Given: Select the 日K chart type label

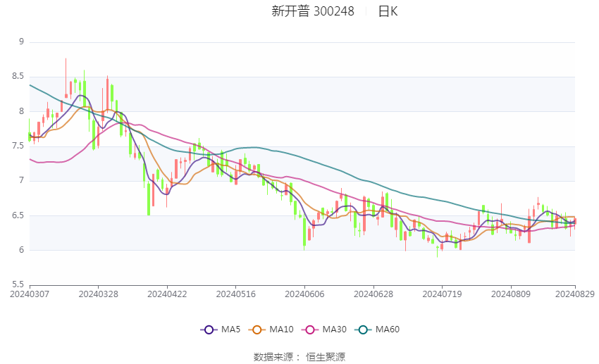Looking at the screenshot, I should [x=388, y=11].
